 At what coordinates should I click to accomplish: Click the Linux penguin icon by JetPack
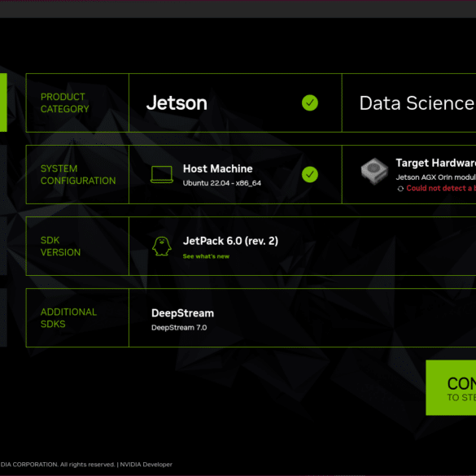(161, 246)
